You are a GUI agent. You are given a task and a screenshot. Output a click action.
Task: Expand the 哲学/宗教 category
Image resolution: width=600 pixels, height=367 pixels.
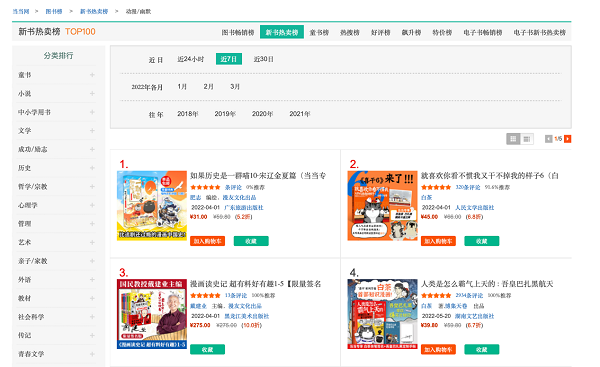point(92,186)
